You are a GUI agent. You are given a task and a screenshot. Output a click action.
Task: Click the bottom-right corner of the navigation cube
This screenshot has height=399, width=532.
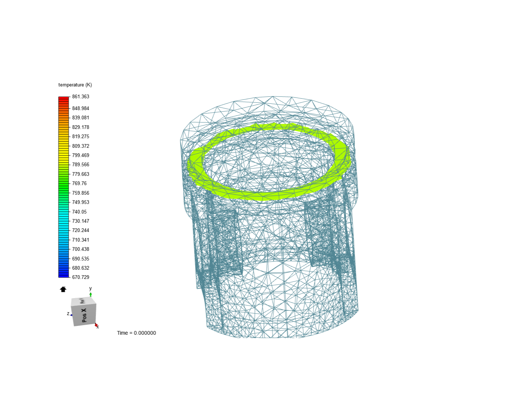click(x=95, y=324)
